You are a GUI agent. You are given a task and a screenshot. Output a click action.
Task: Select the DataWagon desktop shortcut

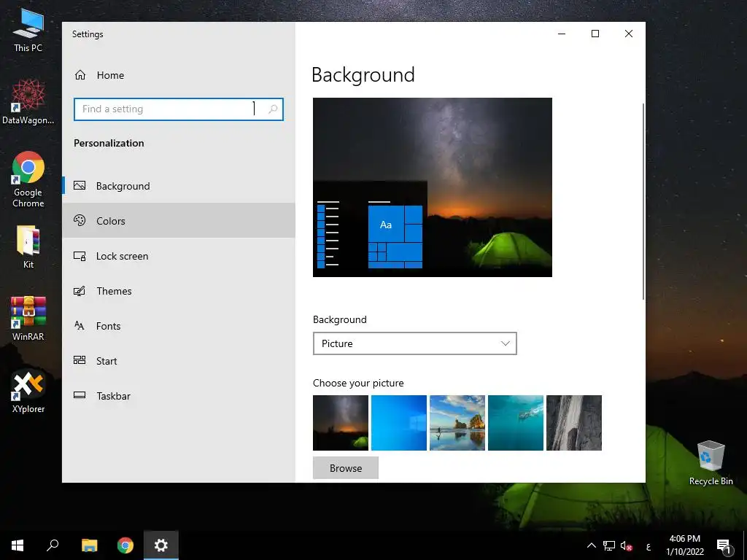tap(28, 101)
